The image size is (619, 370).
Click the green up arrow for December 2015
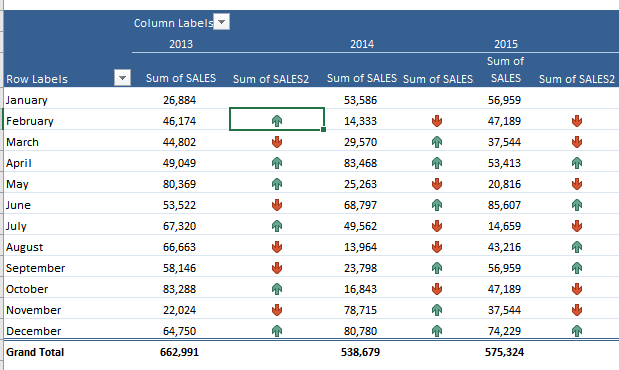pos(577,331)
